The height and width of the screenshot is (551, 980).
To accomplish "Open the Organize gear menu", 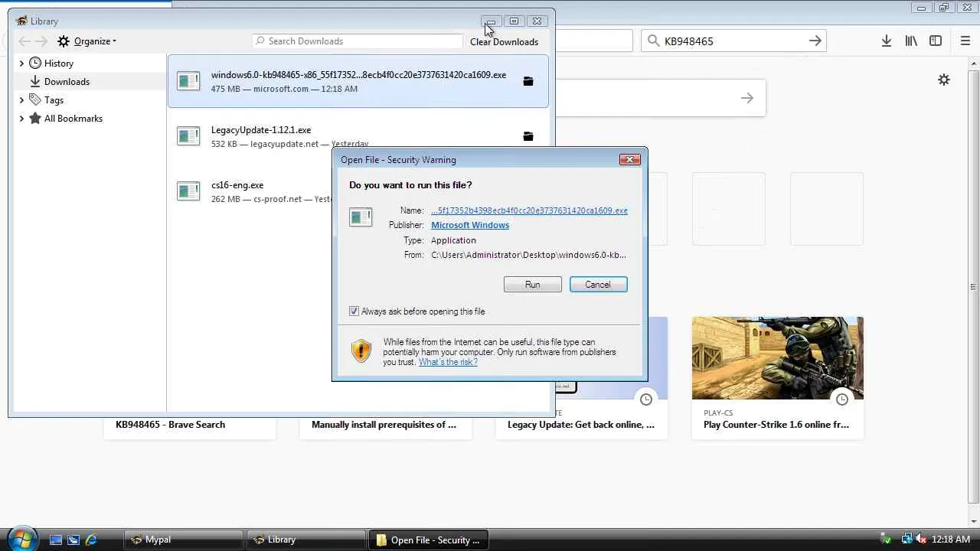I will (x=87, y=41).
